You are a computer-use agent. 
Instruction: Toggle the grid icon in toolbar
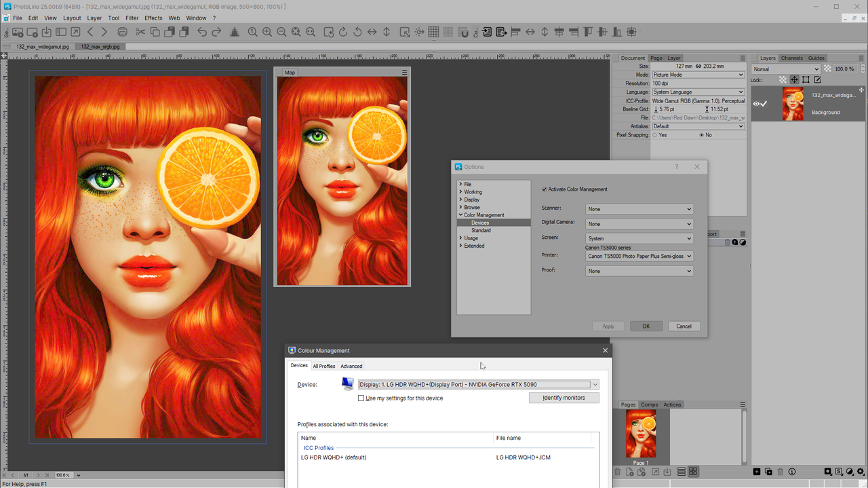click(433, 32)
